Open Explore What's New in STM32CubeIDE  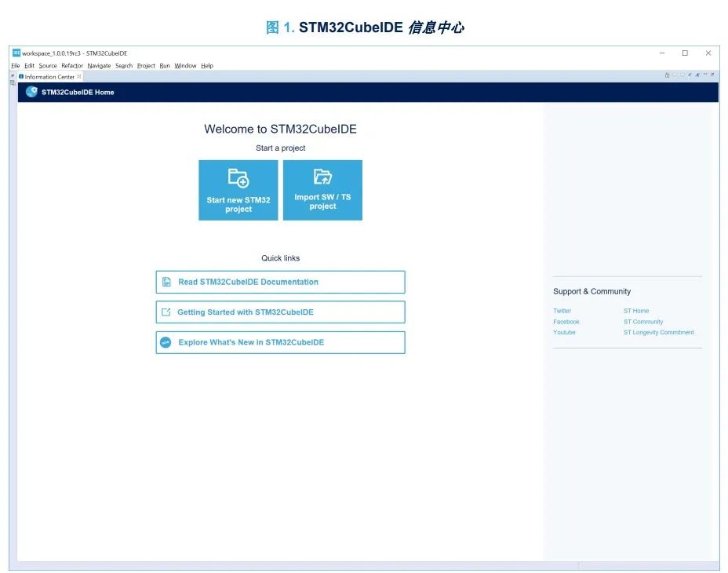(280, 342)
